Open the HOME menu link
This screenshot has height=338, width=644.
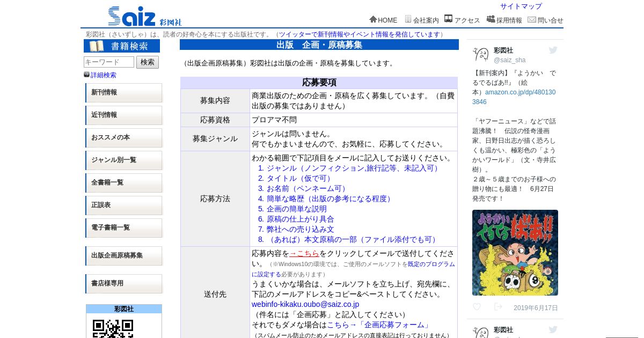pos(387,20)
